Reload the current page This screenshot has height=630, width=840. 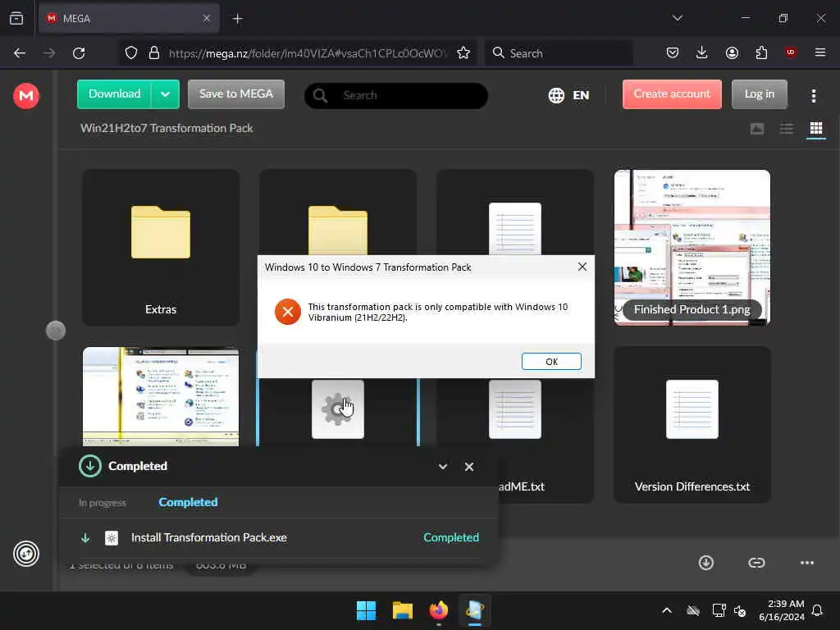coord(79,53)
